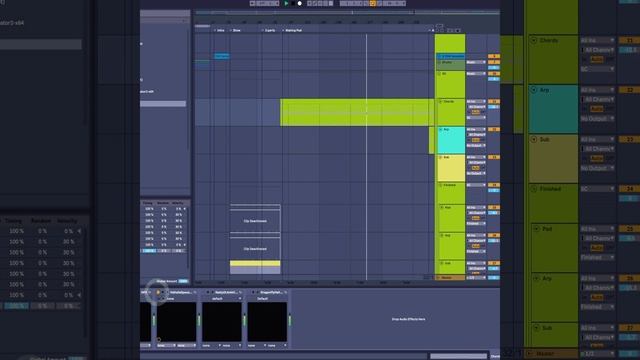The width and height of the screenshot is (640, 360).
Task: Select the long green Chords clip
Action: (x=357, y=112)
